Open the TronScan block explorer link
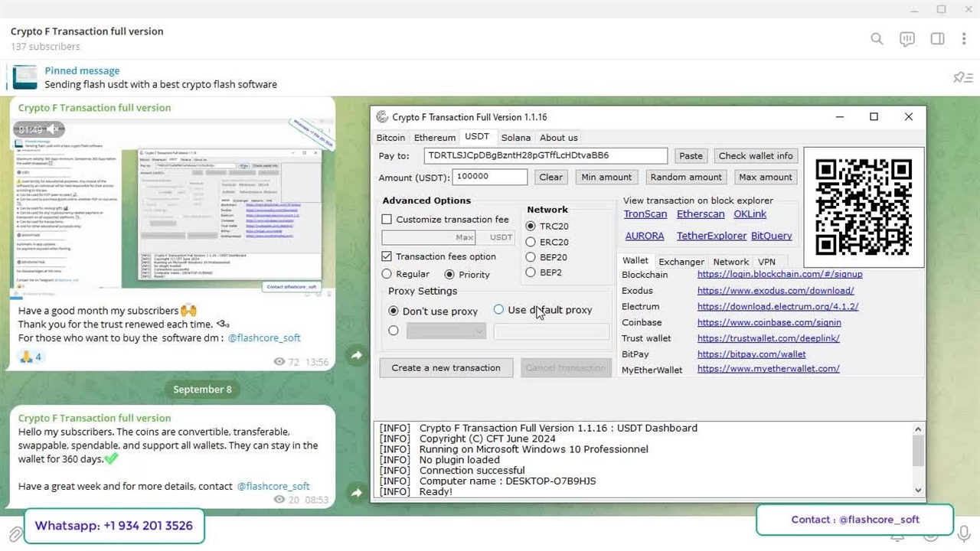The image size is (980, 551). [645, 214]
